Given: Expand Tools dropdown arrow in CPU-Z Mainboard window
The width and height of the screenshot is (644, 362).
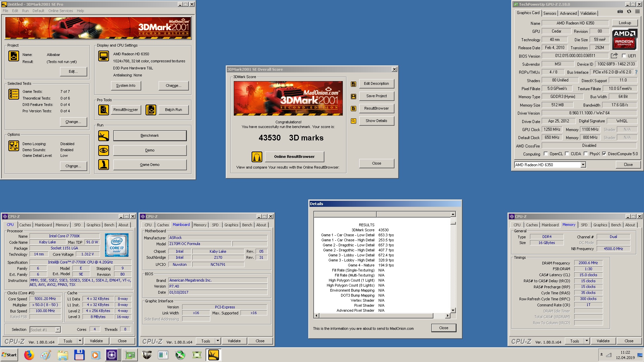Looking at the screenshot, I should click(218, 341).
